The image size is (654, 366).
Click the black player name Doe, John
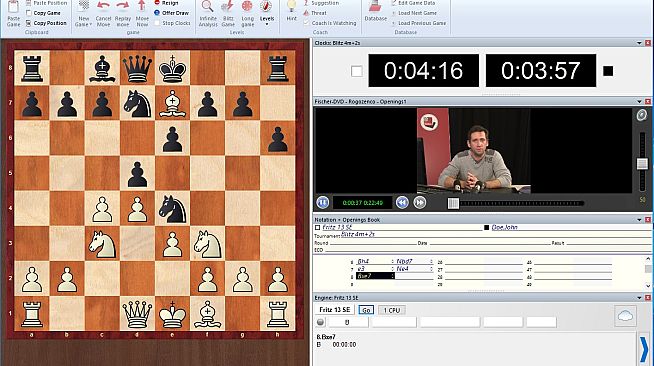[x=504, y=228]
